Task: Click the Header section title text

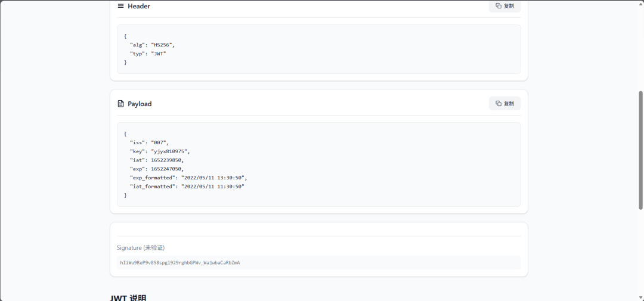Action: click(x=139, y=6)
